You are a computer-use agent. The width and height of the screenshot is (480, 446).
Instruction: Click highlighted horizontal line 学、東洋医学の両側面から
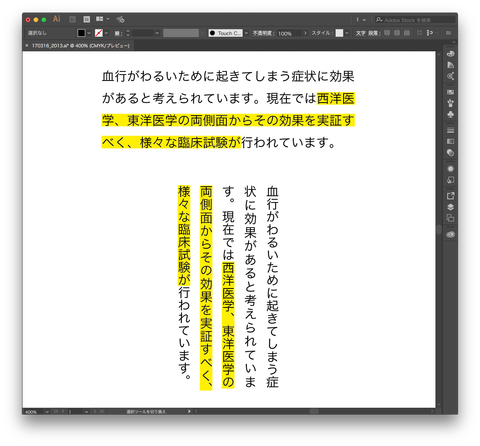pos(228,120)
